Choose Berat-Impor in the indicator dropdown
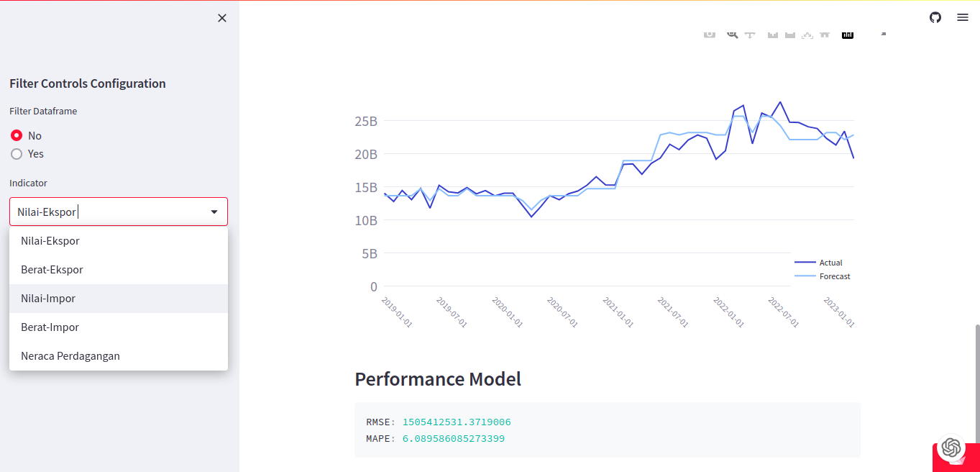The width and height of the screenshot is (980, 472). [50, 327]
